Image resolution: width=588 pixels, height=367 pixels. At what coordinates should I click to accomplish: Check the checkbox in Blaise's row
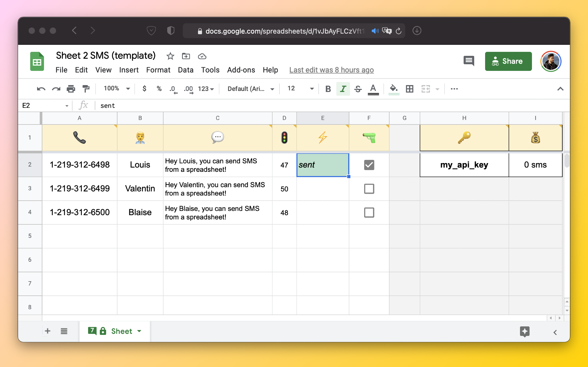tap(369, 212)
